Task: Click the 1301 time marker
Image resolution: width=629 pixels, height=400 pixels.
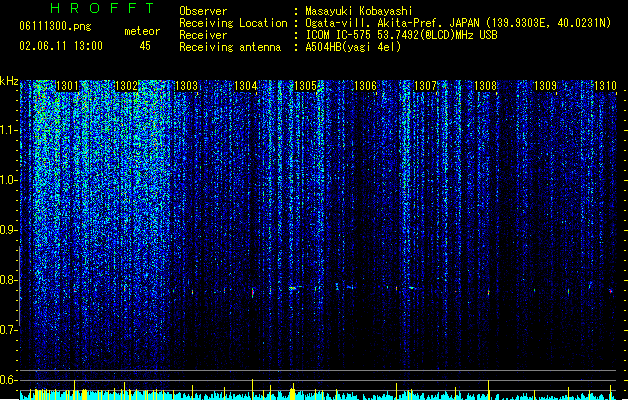Action: click(x=67, y=86)
